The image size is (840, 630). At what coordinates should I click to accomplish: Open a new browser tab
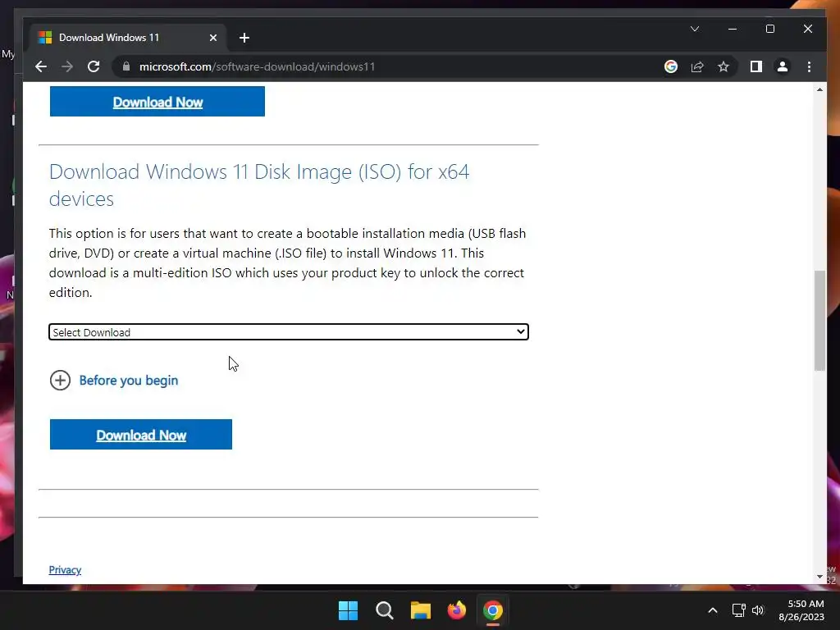coord(244,38)
